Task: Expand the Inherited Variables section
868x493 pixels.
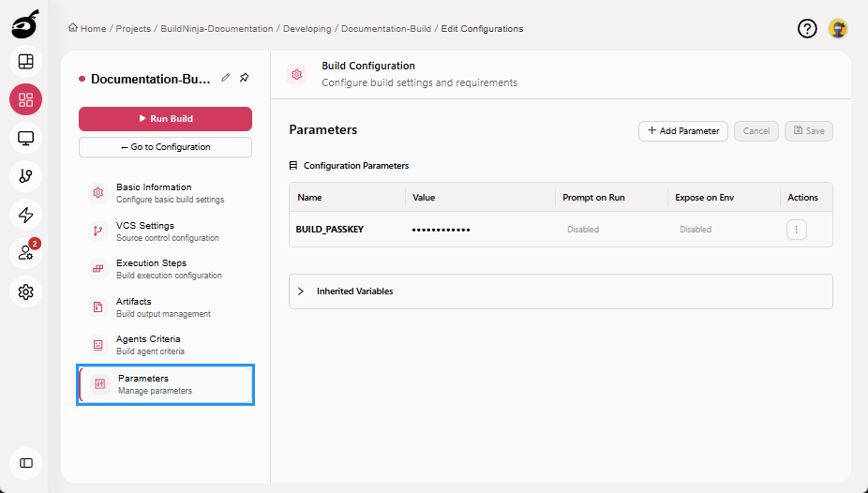Action: point(301,291)
